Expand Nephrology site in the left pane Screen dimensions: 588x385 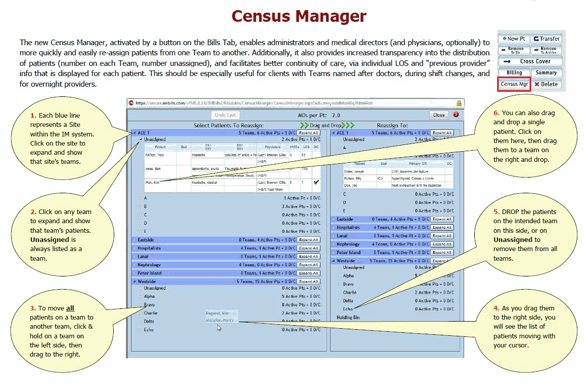[135, 265]
